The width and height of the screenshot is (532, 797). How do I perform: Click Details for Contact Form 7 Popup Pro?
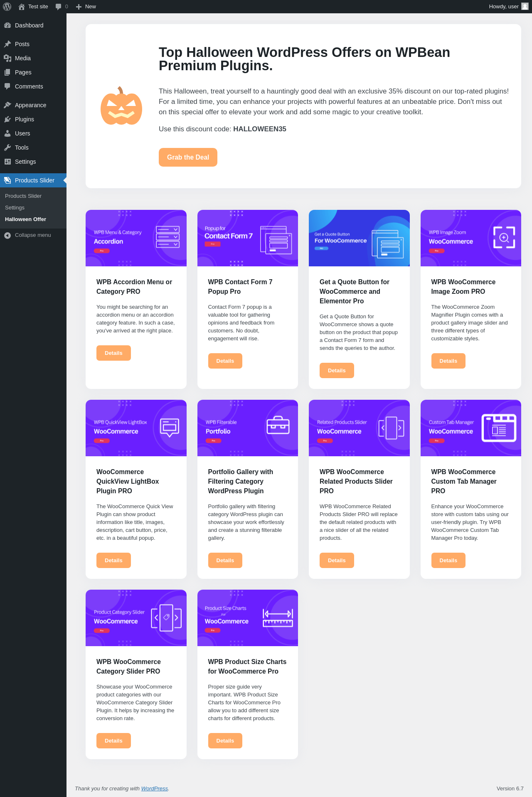225,361
